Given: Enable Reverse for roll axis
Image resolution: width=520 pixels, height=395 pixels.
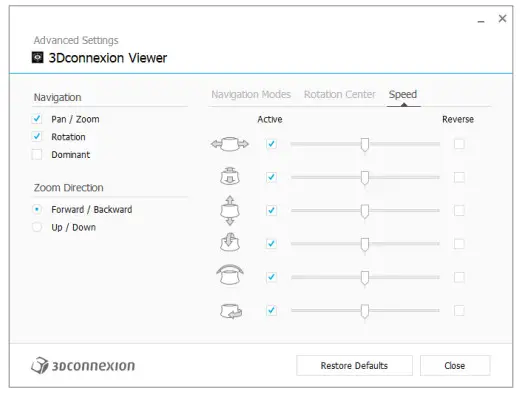Looking at the screenshot, I should 459,277.
